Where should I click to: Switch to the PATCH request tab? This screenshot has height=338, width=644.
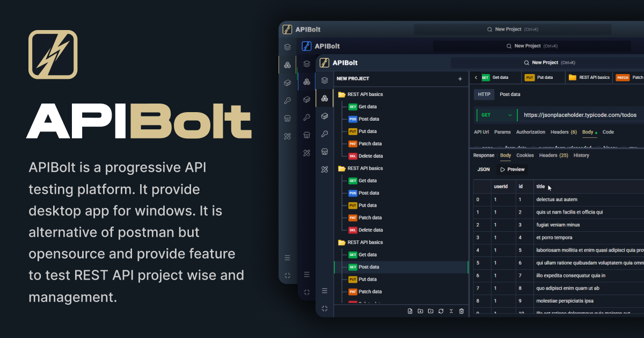pos(629,78)
